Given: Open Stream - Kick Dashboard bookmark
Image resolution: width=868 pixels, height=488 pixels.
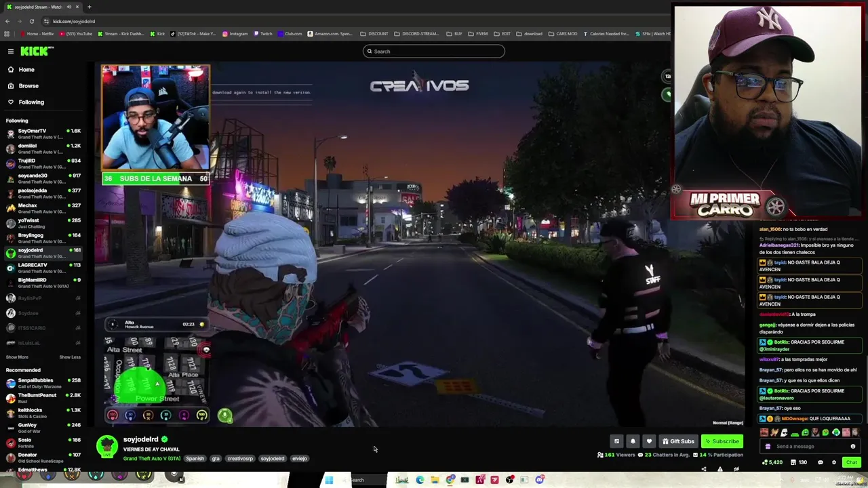Looking at the screenshot, I should click(122, 34).
